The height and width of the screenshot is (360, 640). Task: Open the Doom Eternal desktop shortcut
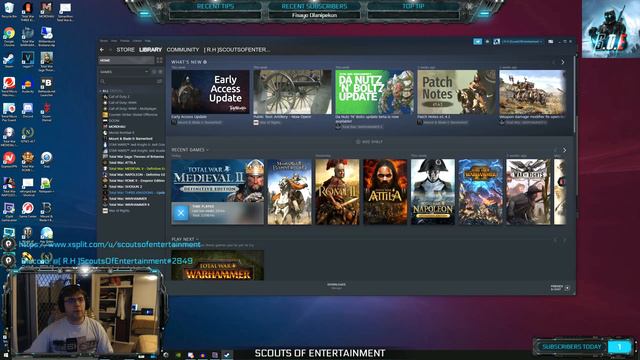pyautogui.click(x=46, y=111)
